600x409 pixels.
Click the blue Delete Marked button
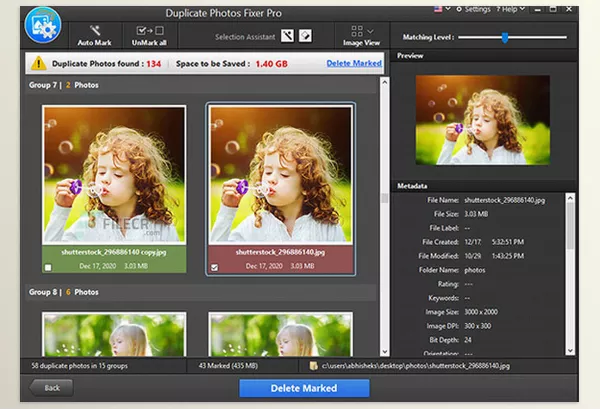(x=304, y=388)
